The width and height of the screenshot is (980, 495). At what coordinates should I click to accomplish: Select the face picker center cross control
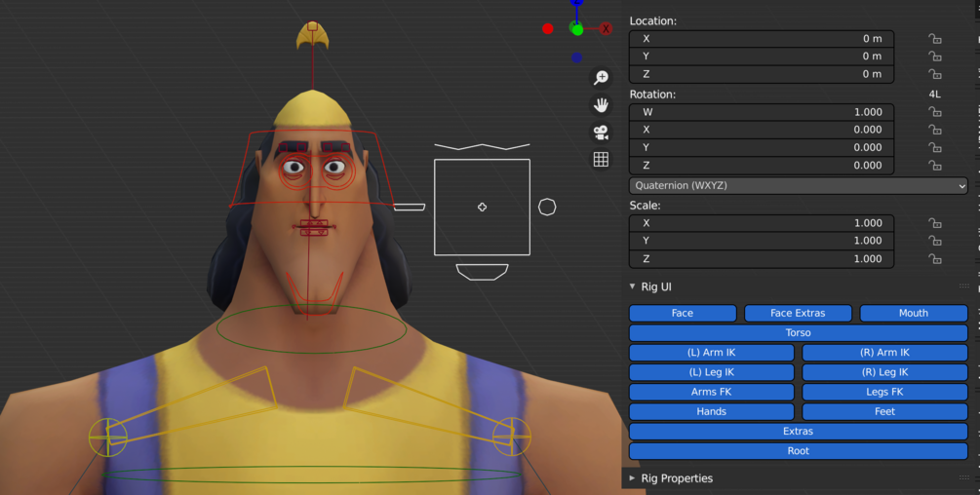click(482, 208)
